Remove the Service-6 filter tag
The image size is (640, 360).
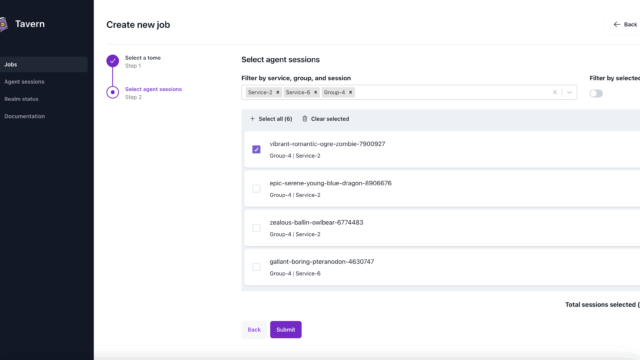pyautogui.click(x=315, y=92)
